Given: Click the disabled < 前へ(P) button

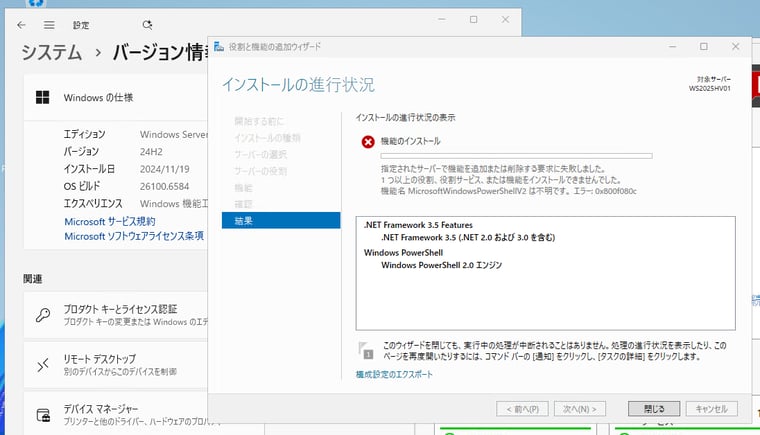Looking at the screenshot, I should [x=522, y=409].
